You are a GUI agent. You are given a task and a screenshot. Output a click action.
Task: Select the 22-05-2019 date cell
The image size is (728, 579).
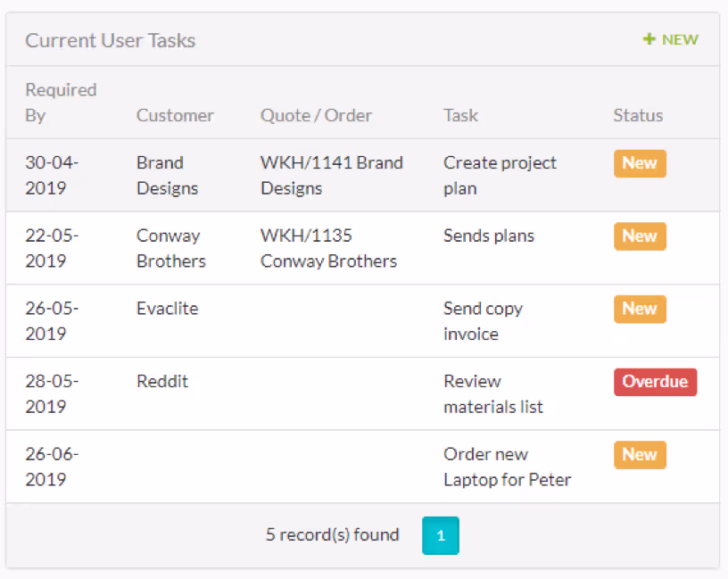click(52, 248)
